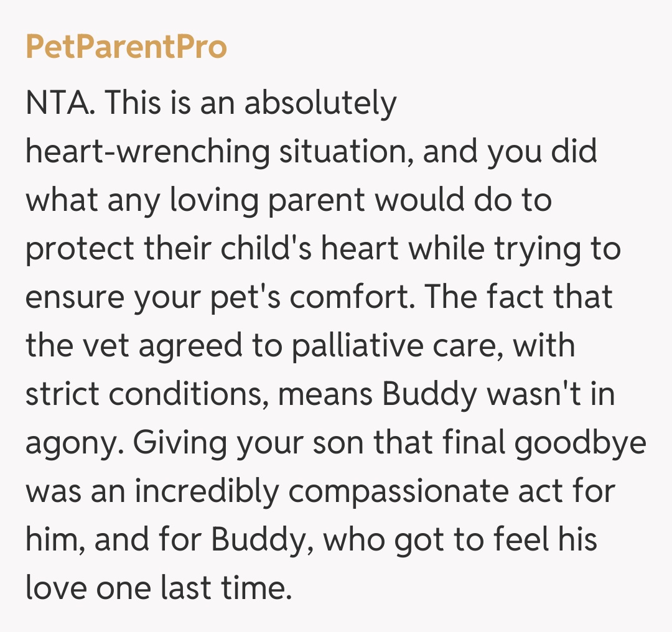Click the word 'absolutely' in the first line

click(x=320, y=103)
